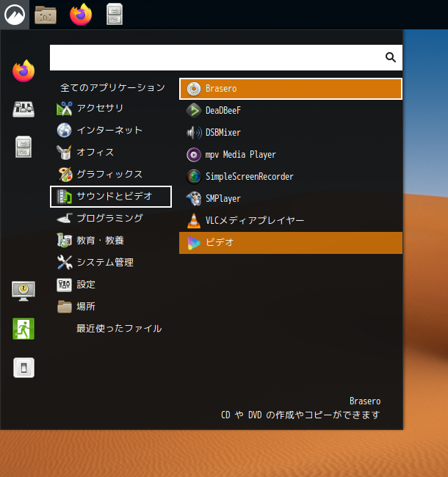Click the lock screen monitor icon

[24, 291]
